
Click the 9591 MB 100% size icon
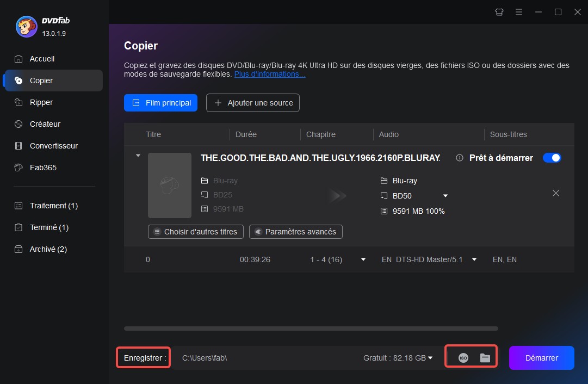pyautogui.click(x=384, y=211)
